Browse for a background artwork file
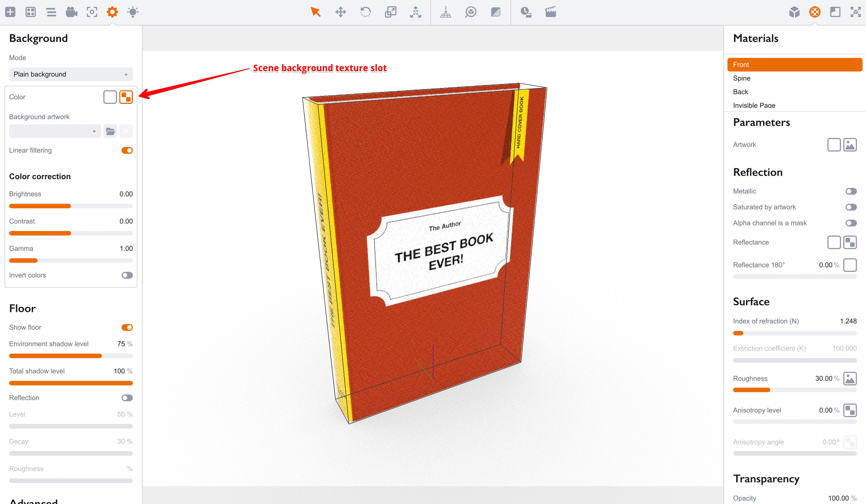 pos(110,131)
